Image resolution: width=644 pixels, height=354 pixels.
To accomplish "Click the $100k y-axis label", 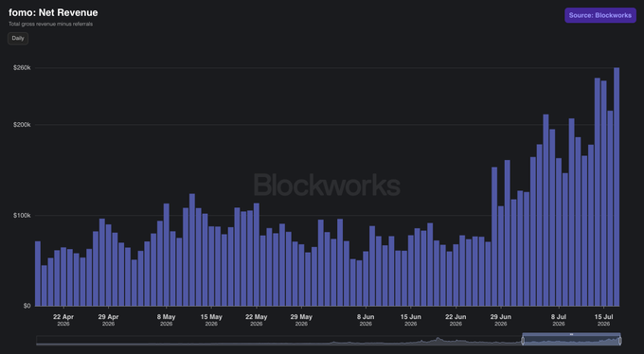I will pyautogui.click(x=22, y=215).
